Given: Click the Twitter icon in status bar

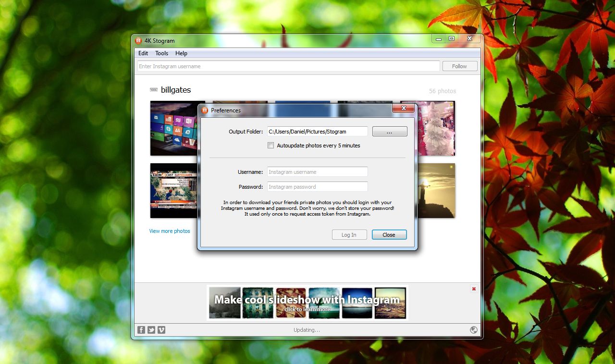Looking at the screenshot, I should click(x=151, y=330).
